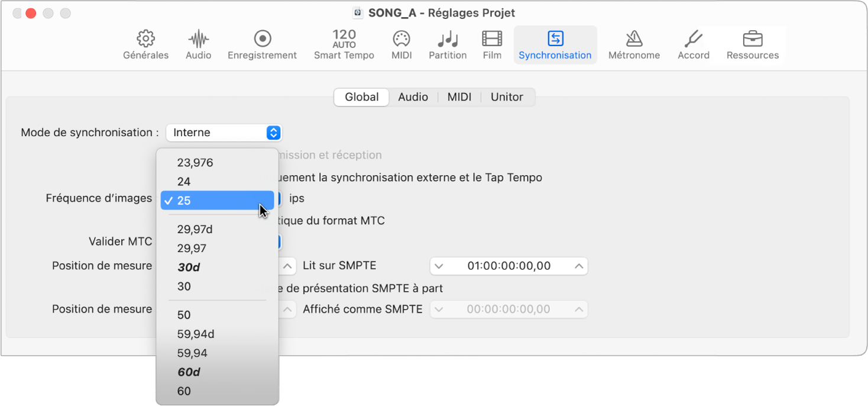Switch to the Global tab
Screen dimensions: 868x406
click(x=361, y=97)
